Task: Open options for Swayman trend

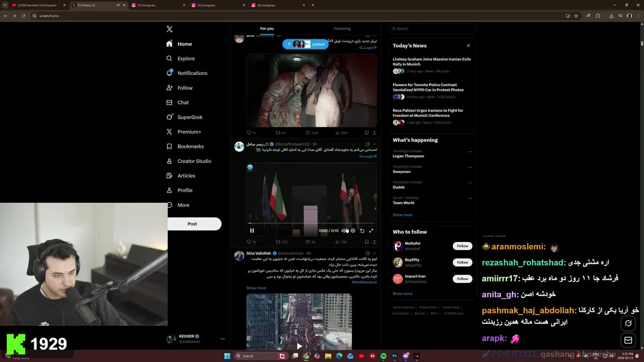Action: coord(470,167)
